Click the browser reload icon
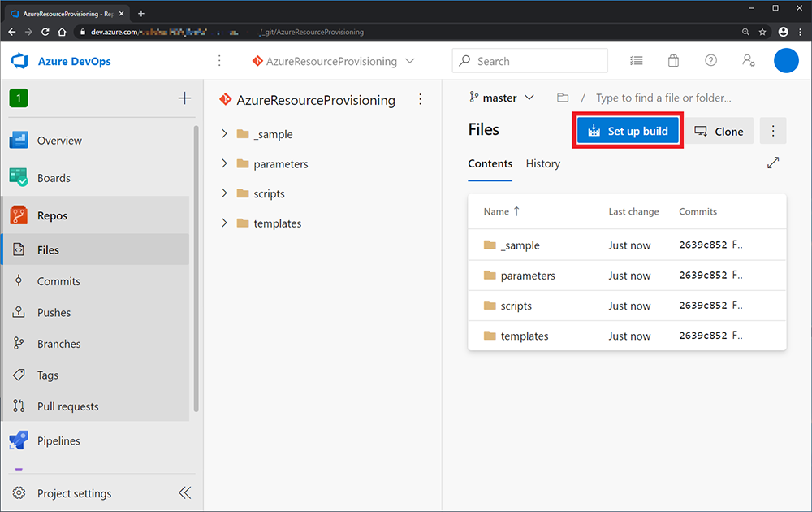812x512 pixels. [45, 32]
